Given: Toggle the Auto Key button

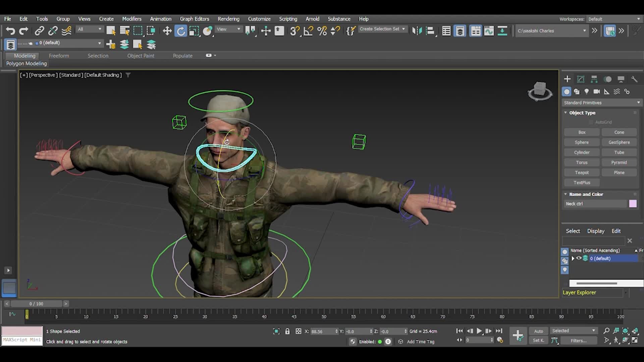Looking at the screenshot, I should click(x=538, y=331).
